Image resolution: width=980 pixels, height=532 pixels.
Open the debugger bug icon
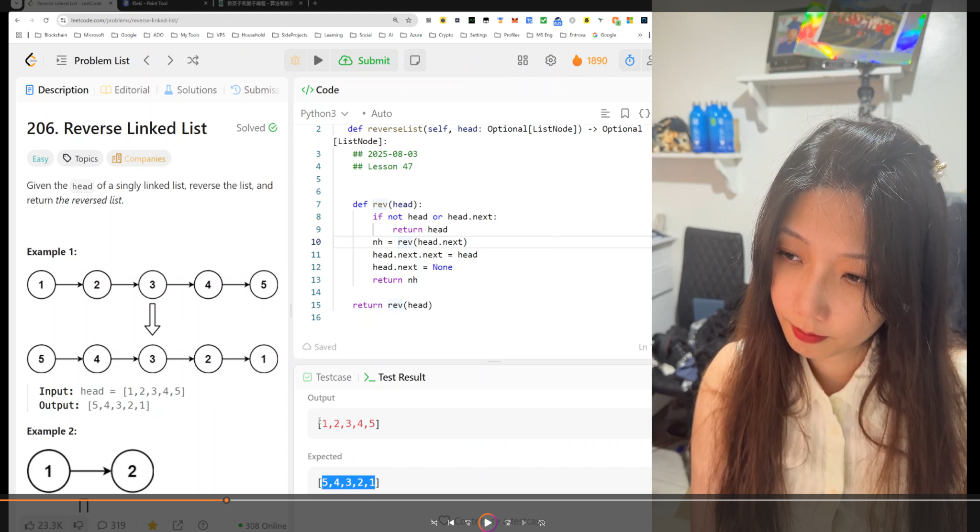click(x=295, y=60)
